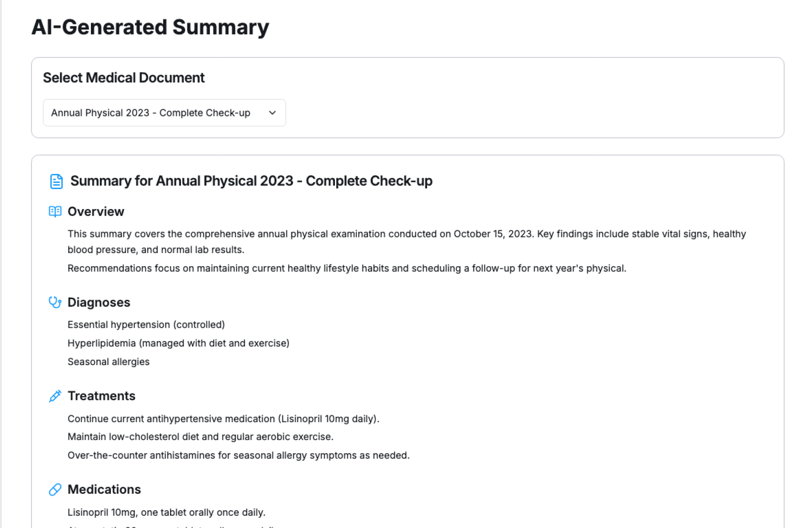The height and width of the screenshot is (528, 812).
Task: Click the Lisinopril antihypertensive treatment line
Action: click(x=223, y=419)
